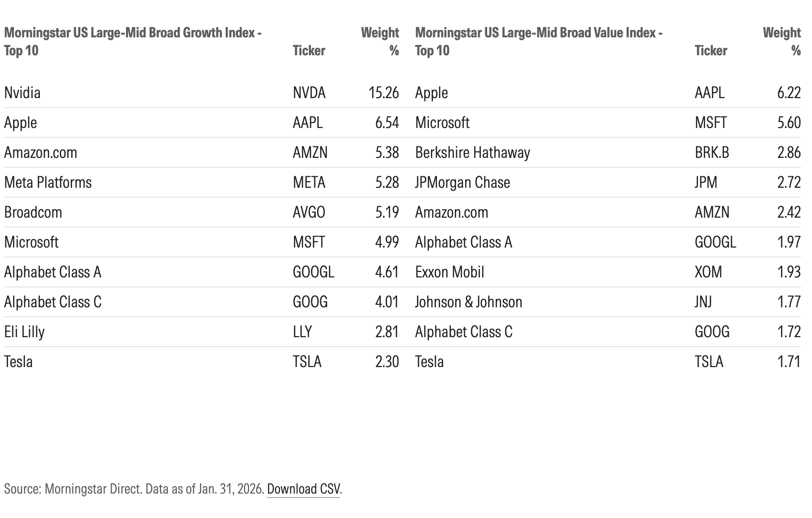Select Berkshire Hathaway in the Value table
812x518 pixels.
[x=472, y=152]
